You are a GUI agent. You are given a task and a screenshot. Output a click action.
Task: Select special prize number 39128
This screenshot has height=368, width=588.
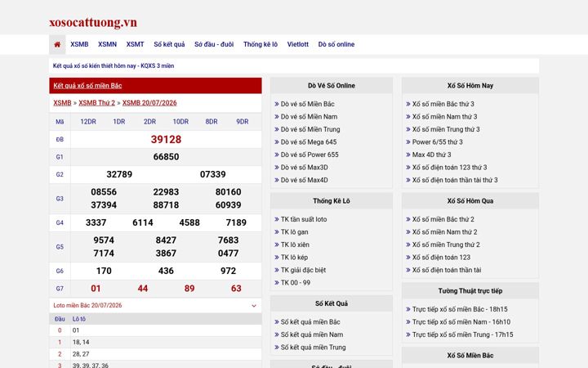tap(166, 139)
